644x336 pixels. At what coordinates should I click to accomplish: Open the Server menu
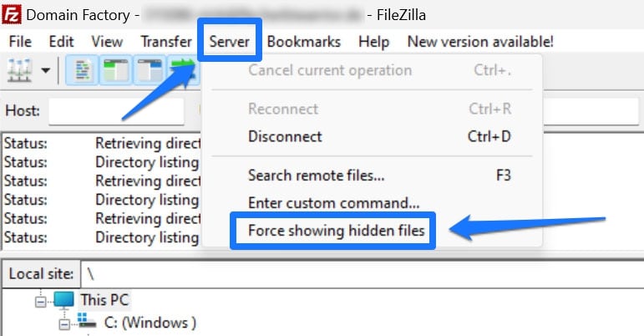pyautogui.click(x=230, y=41)
